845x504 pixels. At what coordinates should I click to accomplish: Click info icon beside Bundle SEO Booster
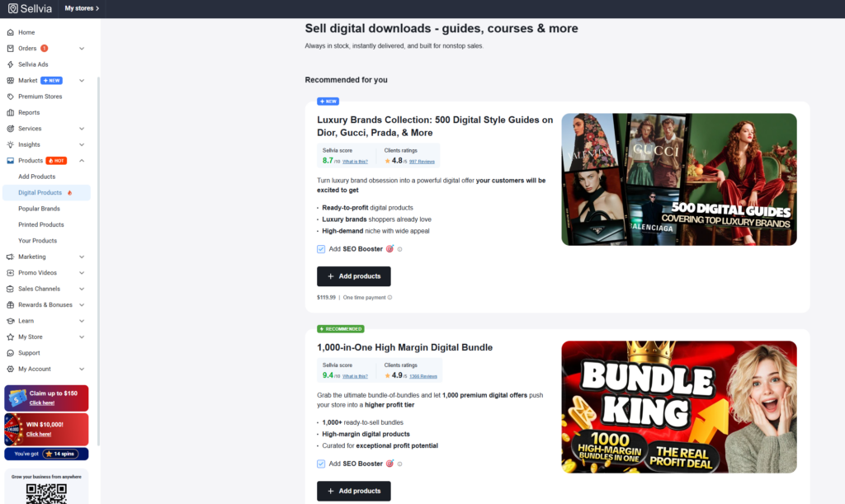tap(400, 464)
